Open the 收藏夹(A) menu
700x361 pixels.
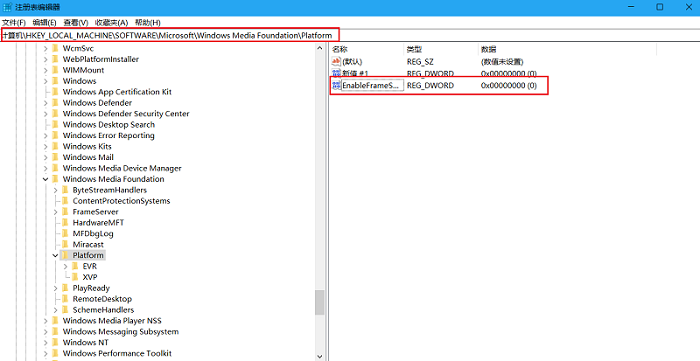coord(112,22)
